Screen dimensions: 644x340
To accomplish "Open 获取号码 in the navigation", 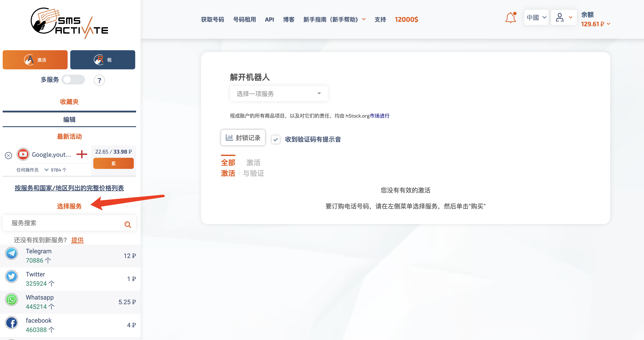I will click(212, 20).
